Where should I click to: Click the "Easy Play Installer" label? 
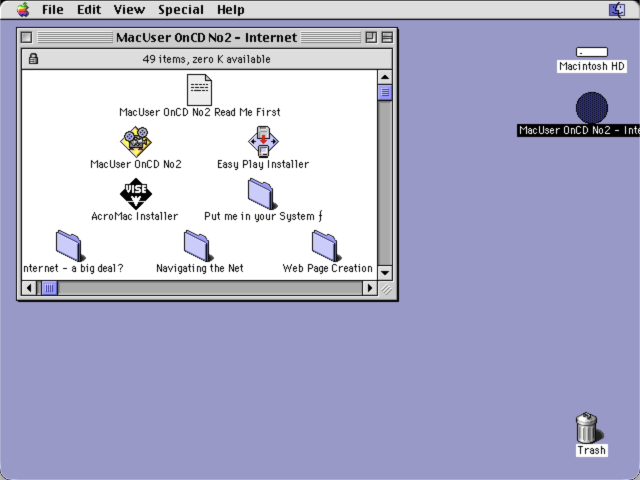pyautogui.click(x=263, y=164)
